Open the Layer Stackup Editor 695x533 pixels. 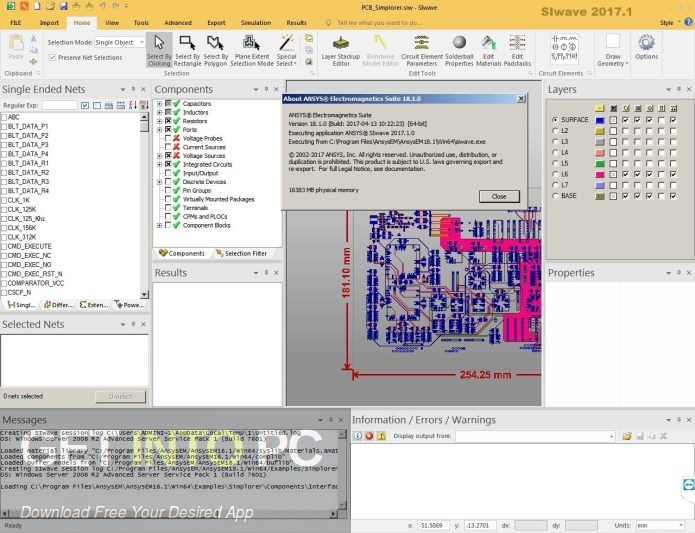[341, 50]
